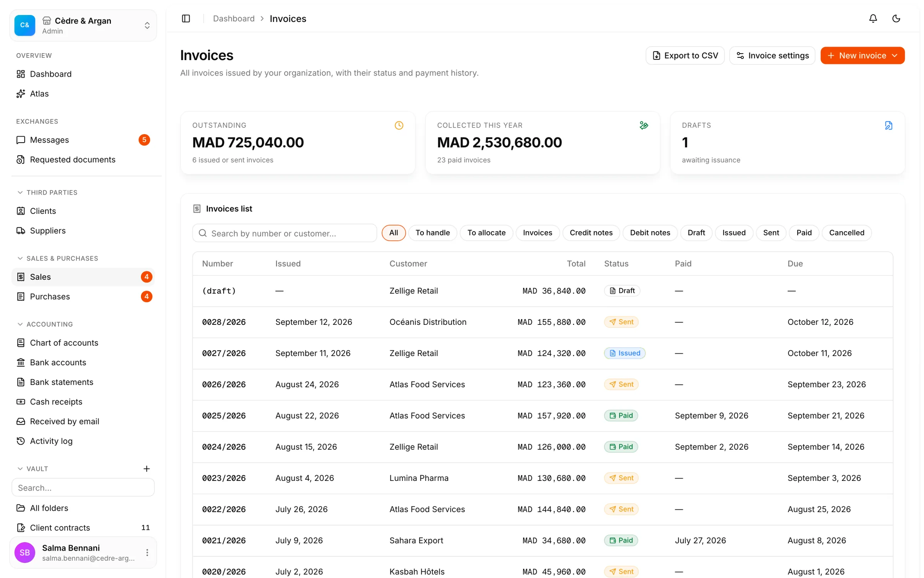The image size is (924, 578).
Task: Collapse the Accounting section
Action: tap(45, 324)
